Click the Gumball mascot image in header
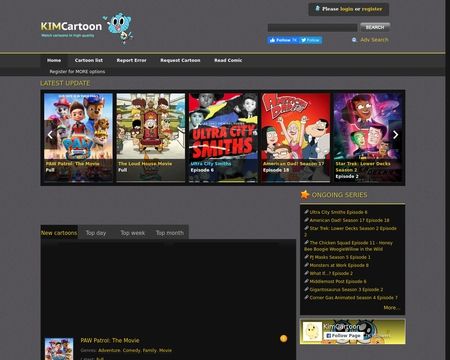 tap(119, 27)
